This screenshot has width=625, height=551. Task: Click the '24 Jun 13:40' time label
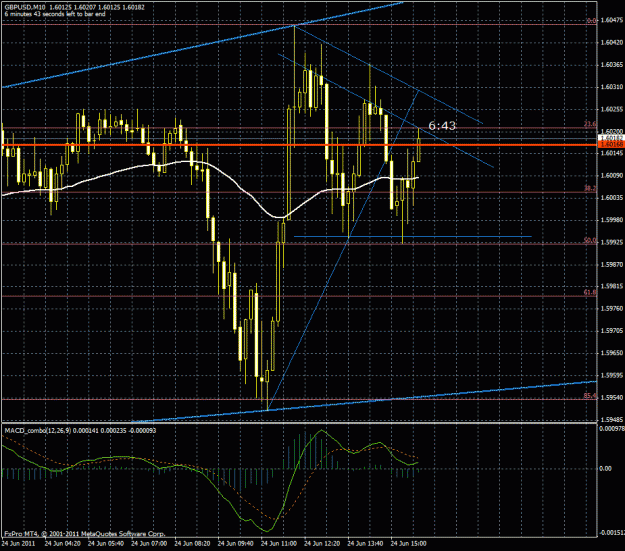pos(365,543)
